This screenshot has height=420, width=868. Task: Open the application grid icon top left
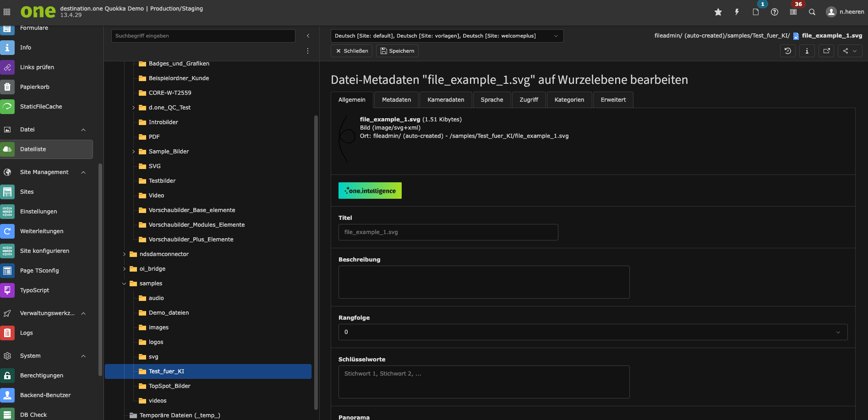pos(7,12)
